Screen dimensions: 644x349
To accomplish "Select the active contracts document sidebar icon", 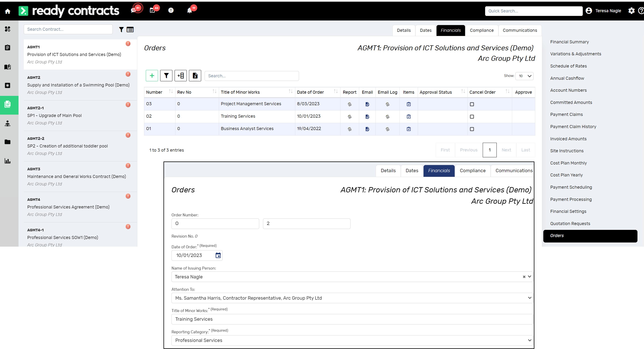I will point(8,104).
